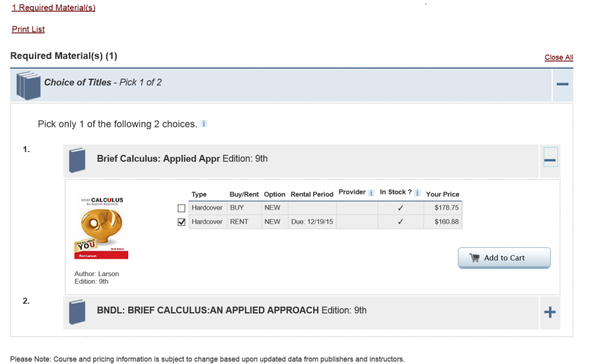Collapse the Choice of Titles section
This screenshot has width=597, height=364.
point(562,84)
